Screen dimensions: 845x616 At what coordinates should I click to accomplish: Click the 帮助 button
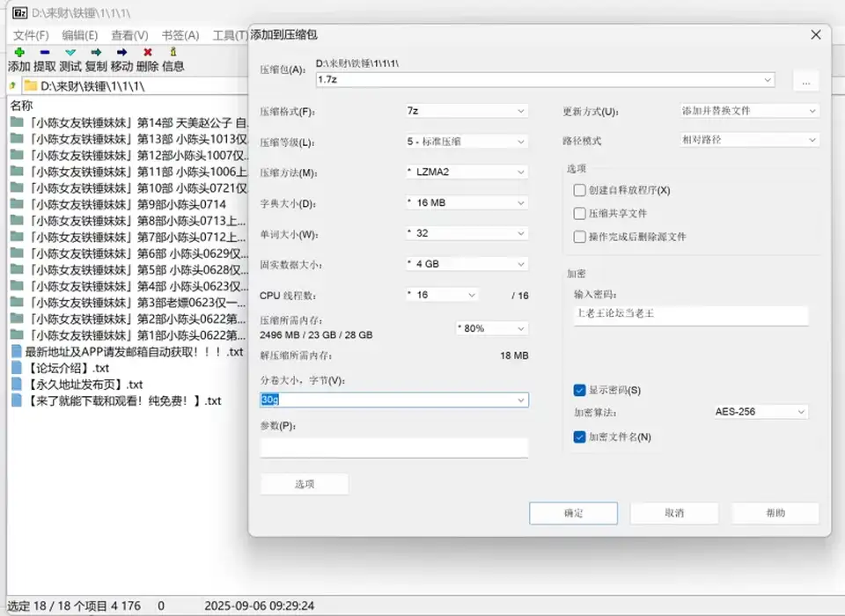pyautogui.click(x=775, y=513)
